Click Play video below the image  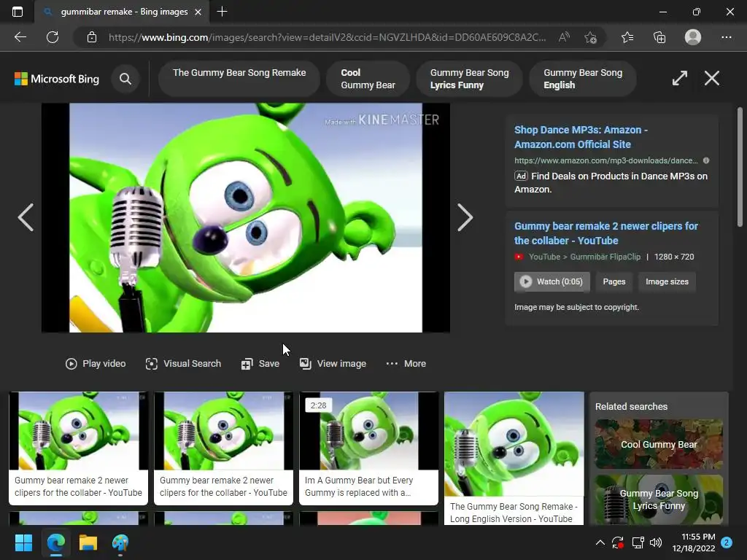coord(96,363)
